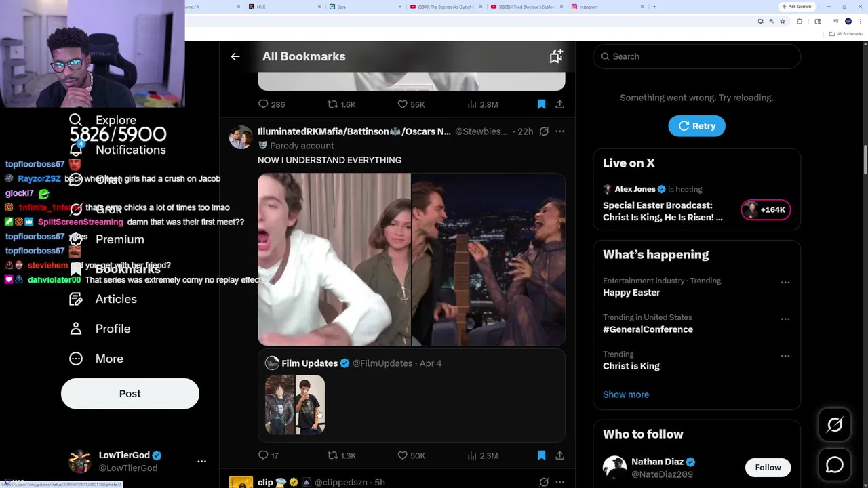868x488 pixels.
Task: Open the Chrome profile avatar
Action: (848, 22)
